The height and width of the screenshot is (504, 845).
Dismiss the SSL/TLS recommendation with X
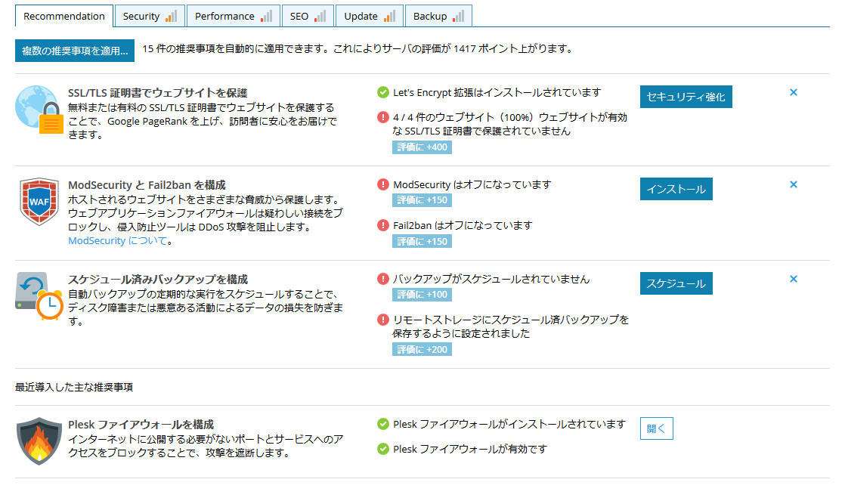pos(794,92)
